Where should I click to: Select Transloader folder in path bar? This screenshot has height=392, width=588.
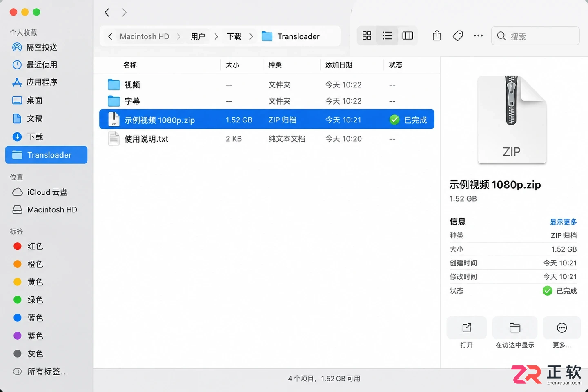pyautogui.click(x=291, y=36)
